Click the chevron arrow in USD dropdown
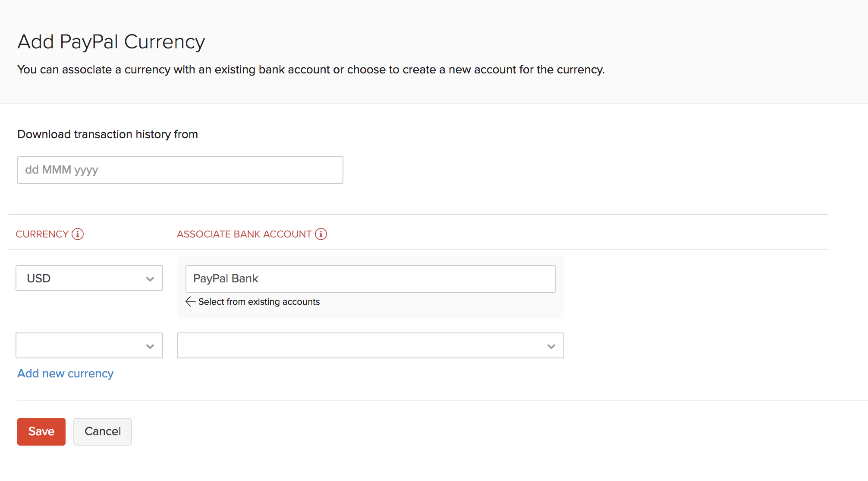Image resolution: width=868 pixels, height=481 pixels. [150, 279]
